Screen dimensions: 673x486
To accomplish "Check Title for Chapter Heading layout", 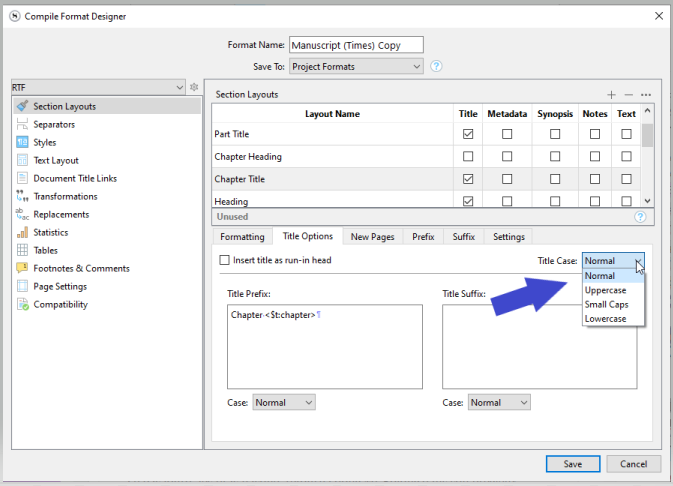I will (468, 156).
